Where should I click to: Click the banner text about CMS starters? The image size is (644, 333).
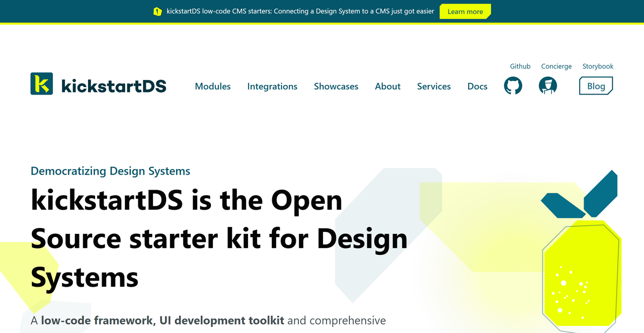point(300,11)
